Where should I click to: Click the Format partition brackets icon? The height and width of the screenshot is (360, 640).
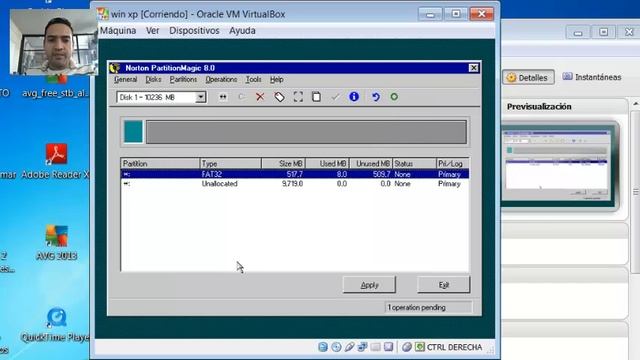[298, 97]
